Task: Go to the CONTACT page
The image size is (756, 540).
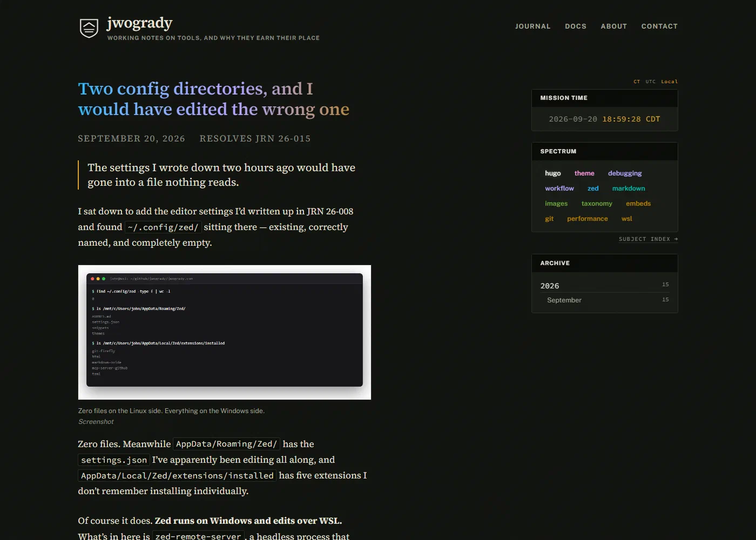Action: pyautogui.click(x=659, y=26)
